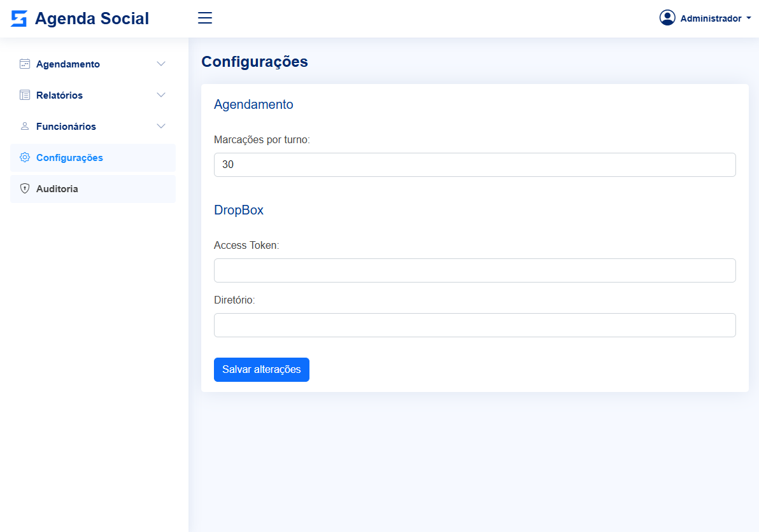Click the Auditoria shield icon
Viewport: 759px width, 532px height.
[25, 188]
